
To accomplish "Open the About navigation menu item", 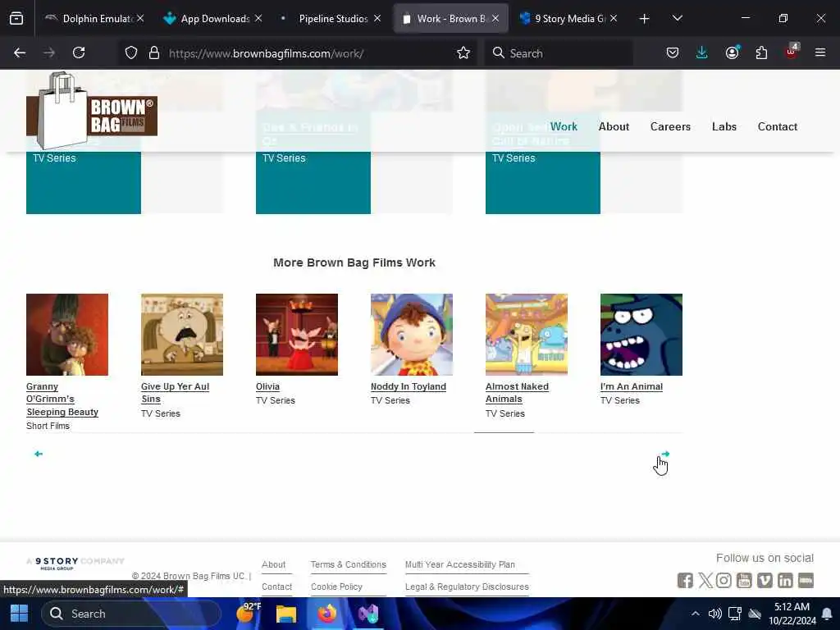I will click(614, 127).
